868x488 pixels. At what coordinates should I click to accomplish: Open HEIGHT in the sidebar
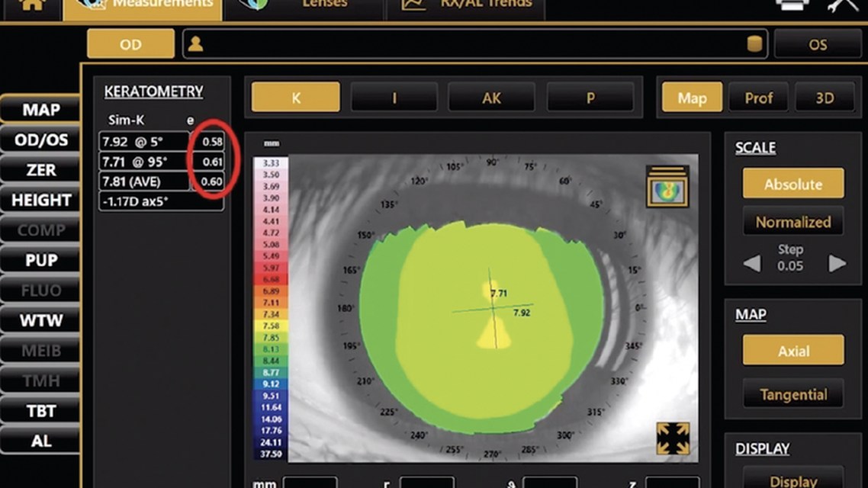41,199
